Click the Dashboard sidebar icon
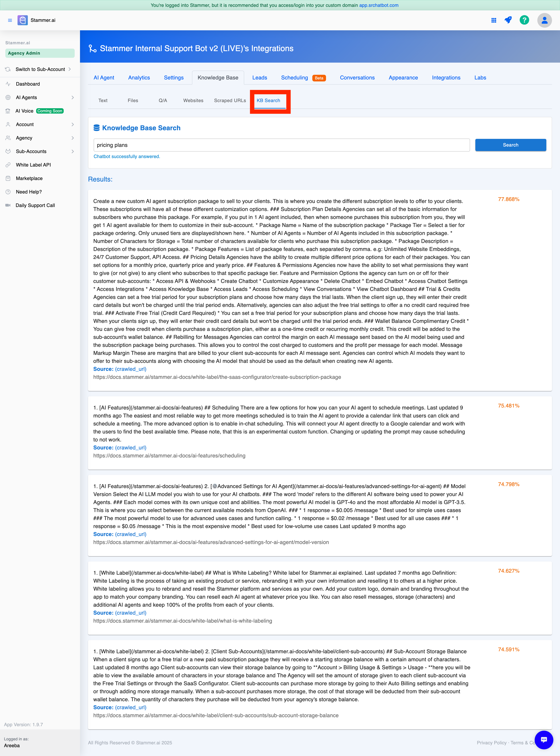Screen dimensions: 560x756 (8, 84)
